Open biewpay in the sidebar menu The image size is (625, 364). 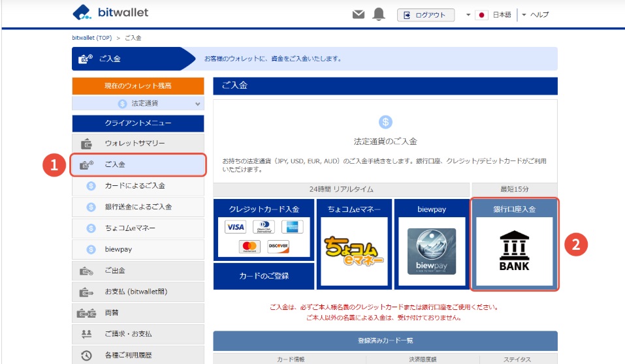(138, 249)
